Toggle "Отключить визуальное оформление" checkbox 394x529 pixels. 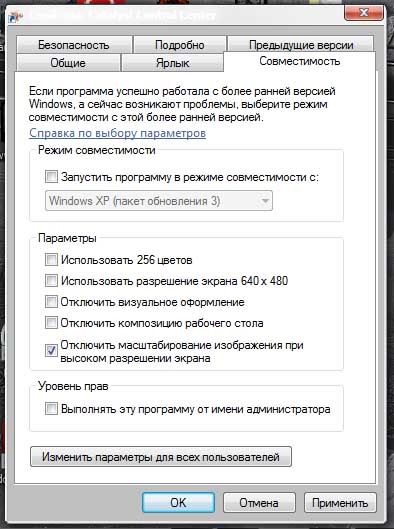click(x=51, y=302)
